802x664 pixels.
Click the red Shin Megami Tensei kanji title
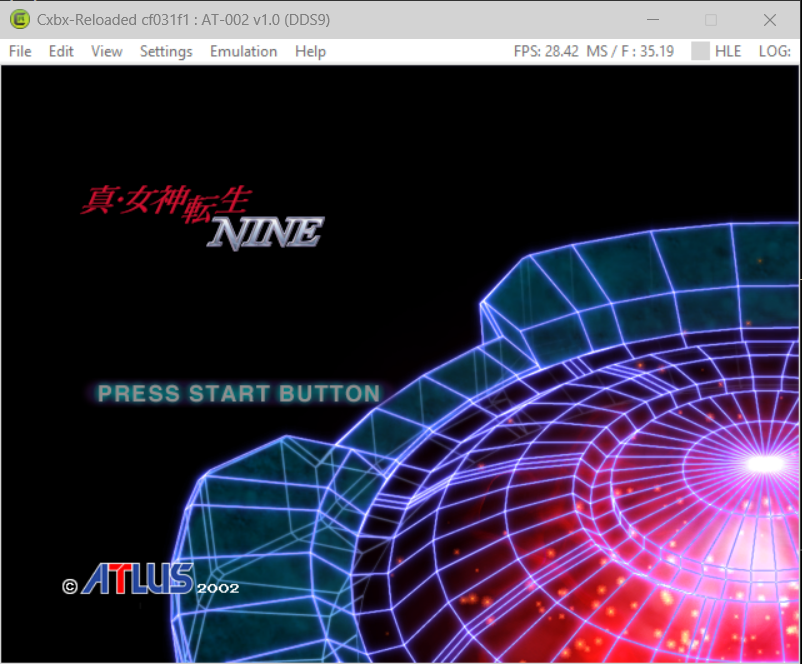[166, 203]
